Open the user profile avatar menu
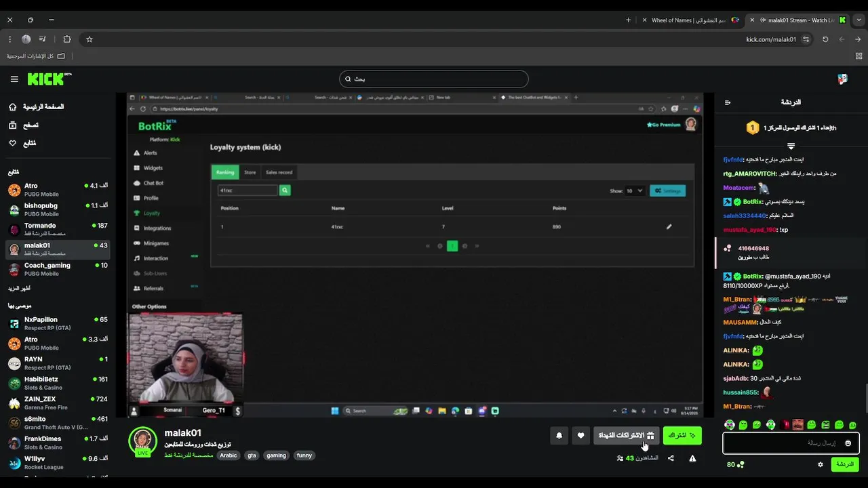Screen dimensions: 868x488 (842, 79)
